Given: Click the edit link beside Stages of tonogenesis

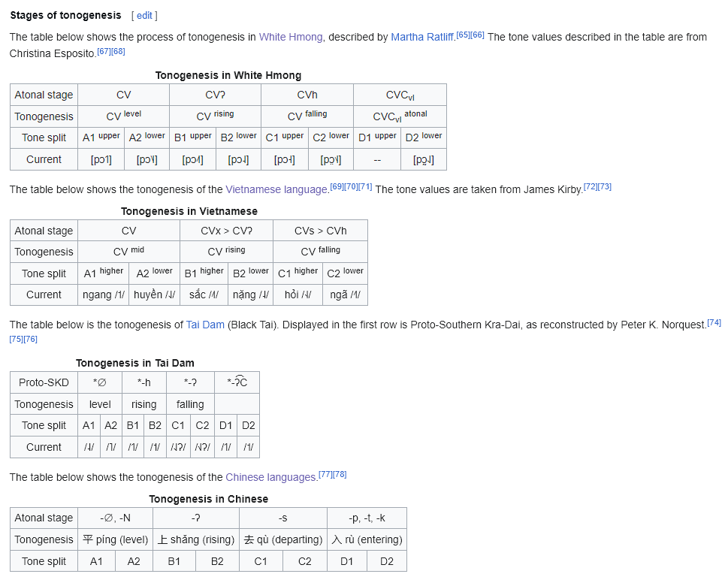Looking at the screenshot, I should coord(144,15).
